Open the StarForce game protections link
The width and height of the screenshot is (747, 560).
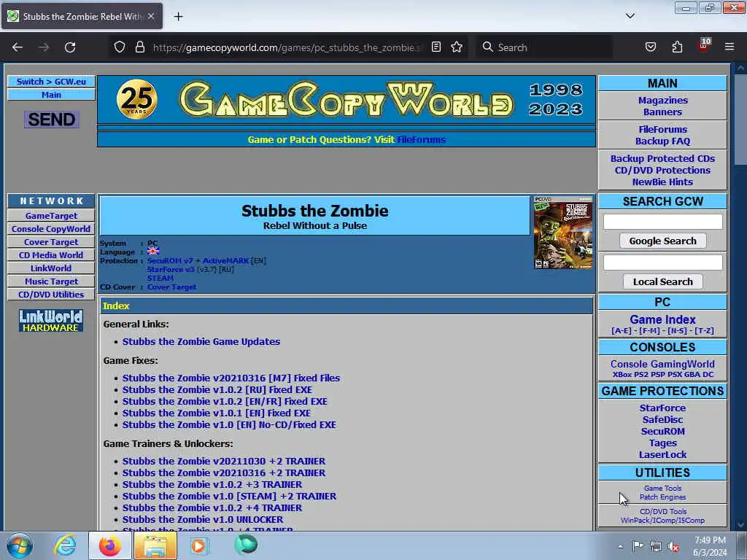[662, 408]
